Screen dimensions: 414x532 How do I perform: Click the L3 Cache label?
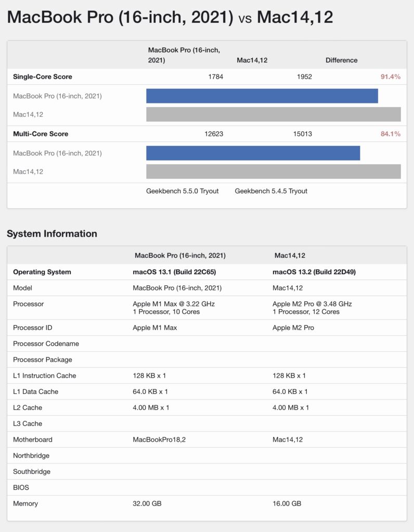point(28,423)
